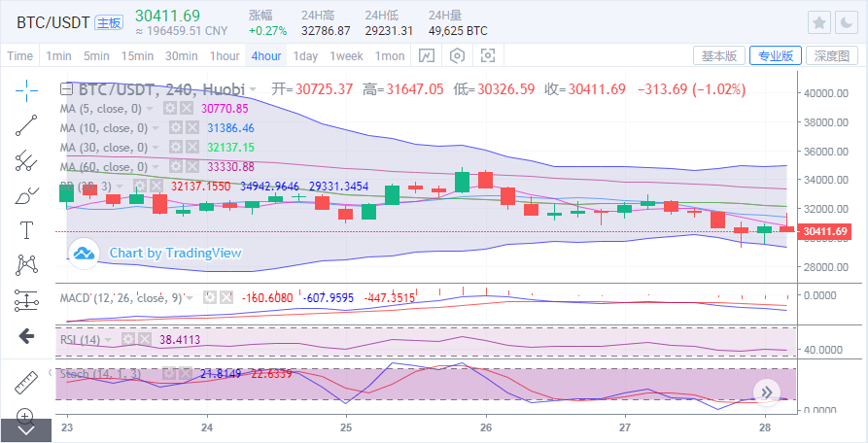Select the trend line drawing tool

click(x=26, y=125)
